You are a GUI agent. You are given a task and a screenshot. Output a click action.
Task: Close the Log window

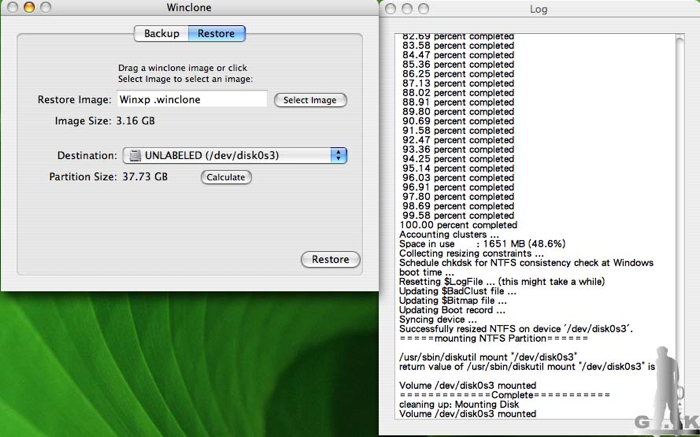click(x=390, y=9)
